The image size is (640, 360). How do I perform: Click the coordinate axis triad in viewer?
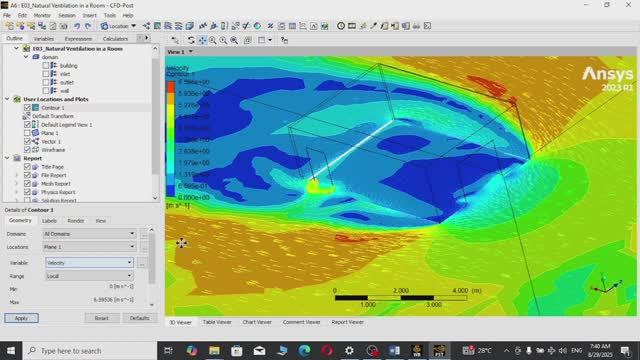click(x=607, y=284)
